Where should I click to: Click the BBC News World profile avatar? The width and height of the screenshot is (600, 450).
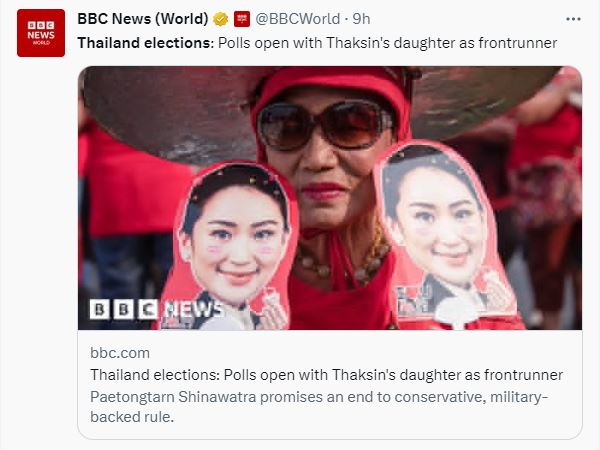tap(41, 33)
